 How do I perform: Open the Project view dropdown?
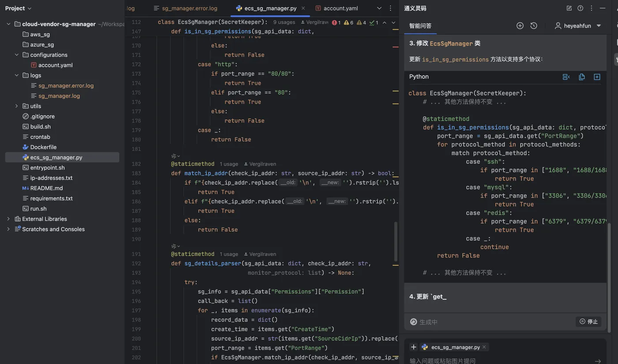(x=18, y=8)
